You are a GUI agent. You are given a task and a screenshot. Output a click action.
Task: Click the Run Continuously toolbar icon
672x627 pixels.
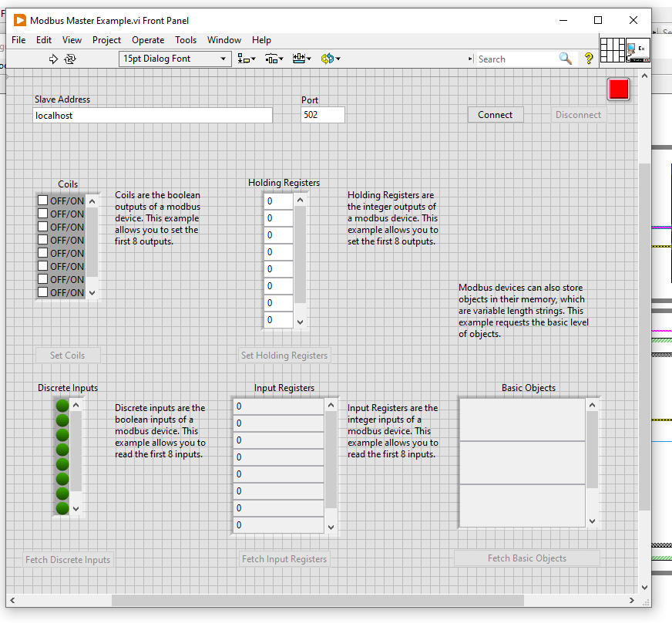[70, 59]
